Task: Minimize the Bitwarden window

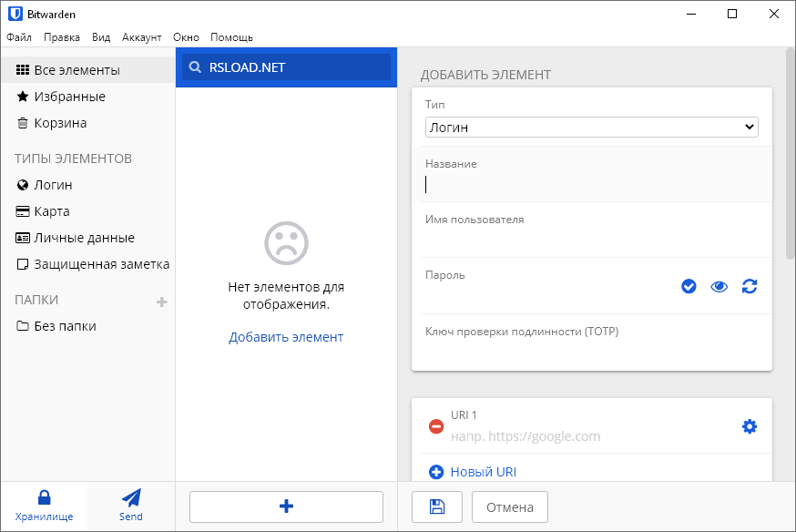Action: (691, 15)
